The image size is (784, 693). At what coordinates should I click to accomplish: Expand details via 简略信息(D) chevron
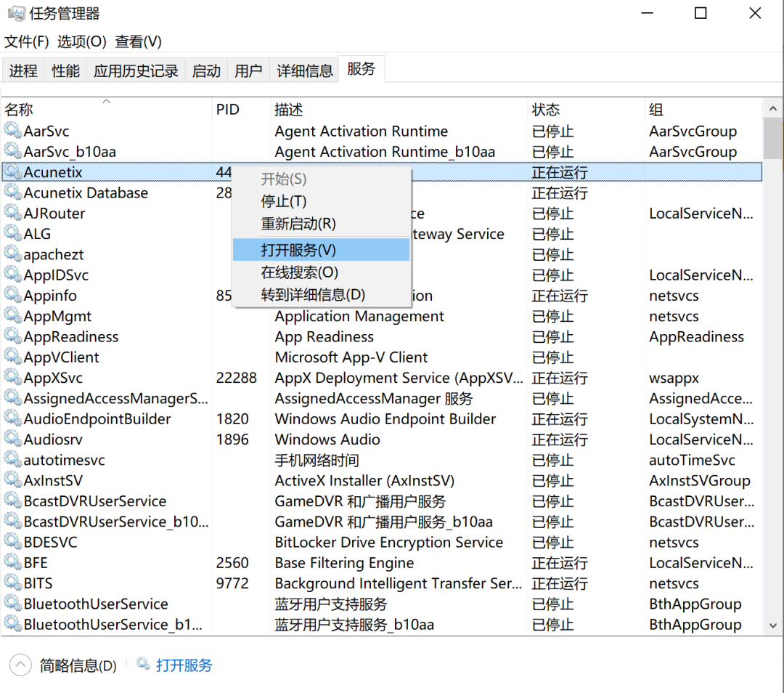point(20,664)
